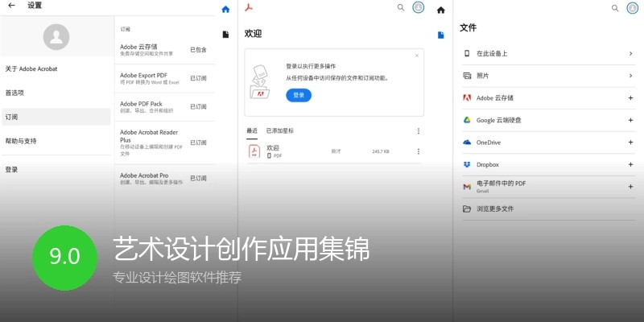This screenshot has width=644, height=322.
Task: Add Google 云端硬盘 account
Action: coord(631,120)
